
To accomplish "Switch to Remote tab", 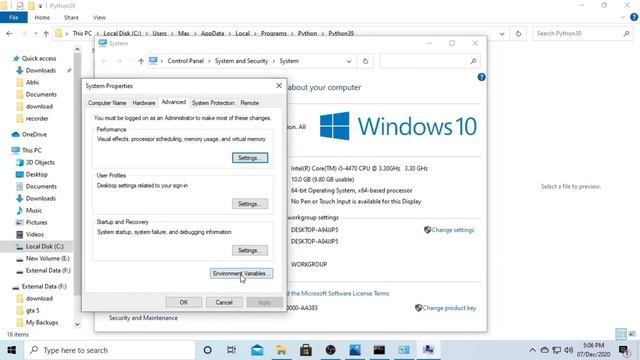I will pos(249,103).
